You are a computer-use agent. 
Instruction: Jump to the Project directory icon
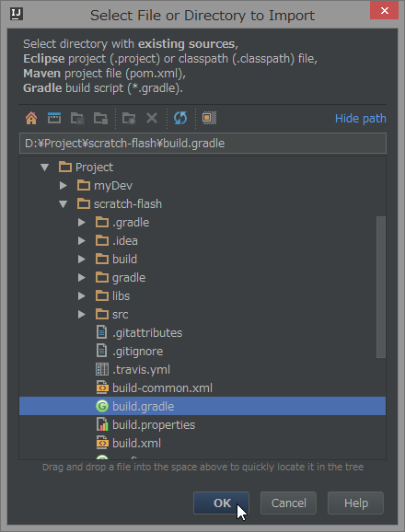pyautogui.click(x=77, y=118)
